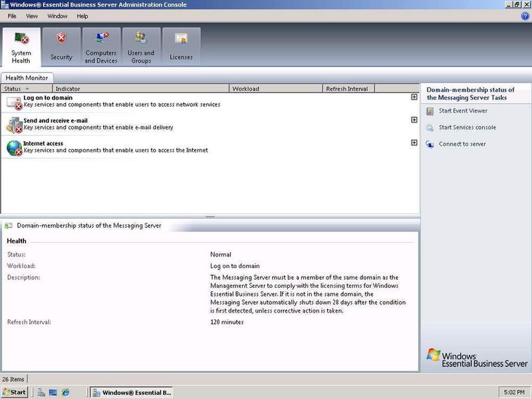
Task: Open the View menu
Action: (32, 16)
